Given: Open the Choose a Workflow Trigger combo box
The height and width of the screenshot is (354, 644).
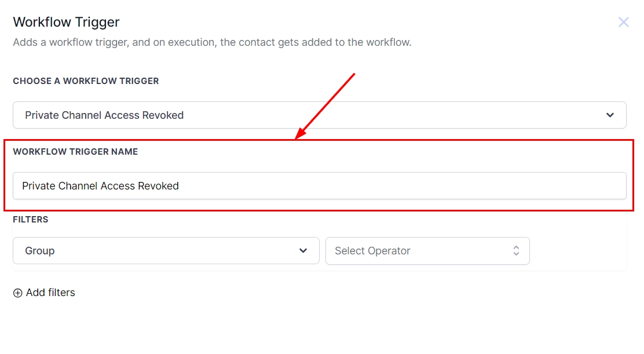Looking at the screenshot, I should [x=319, y=115].
